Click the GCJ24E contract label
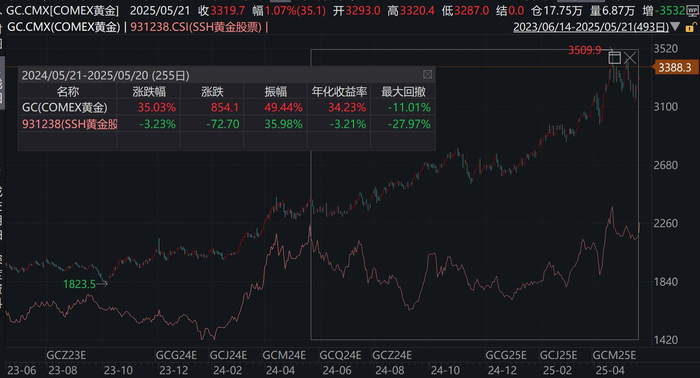The image size is (700, 378). [228, 355]
